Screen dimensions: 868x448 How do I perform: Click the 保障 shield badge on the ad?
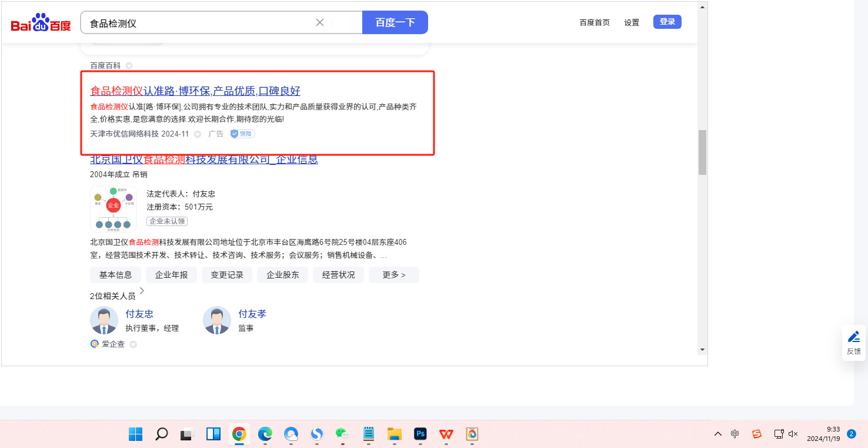242,134
